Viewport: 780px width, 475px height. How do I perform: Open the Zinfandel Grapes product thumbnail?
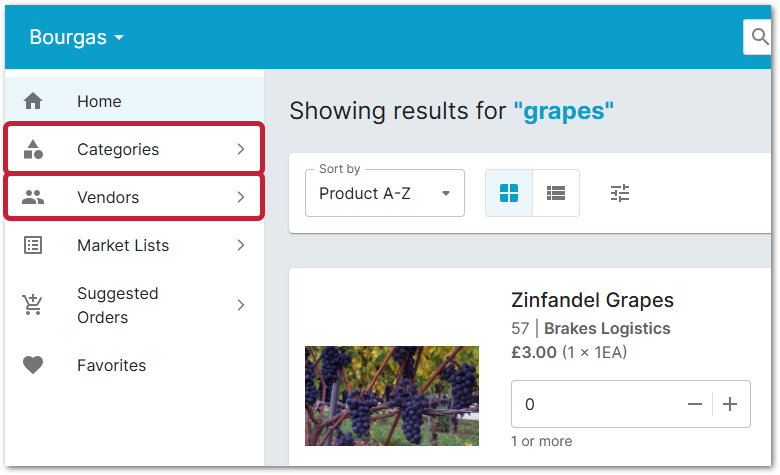[x=391, y=396]
